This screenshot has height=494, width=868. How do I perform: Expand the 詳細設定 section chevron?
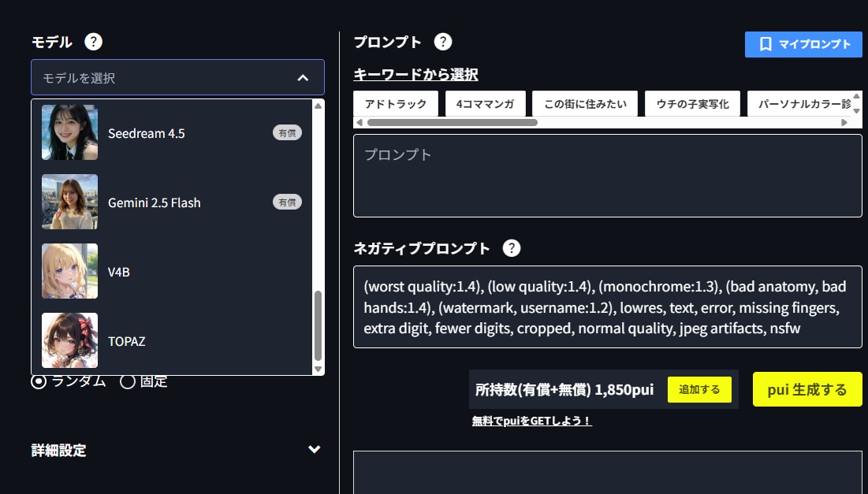coord(314,449)
